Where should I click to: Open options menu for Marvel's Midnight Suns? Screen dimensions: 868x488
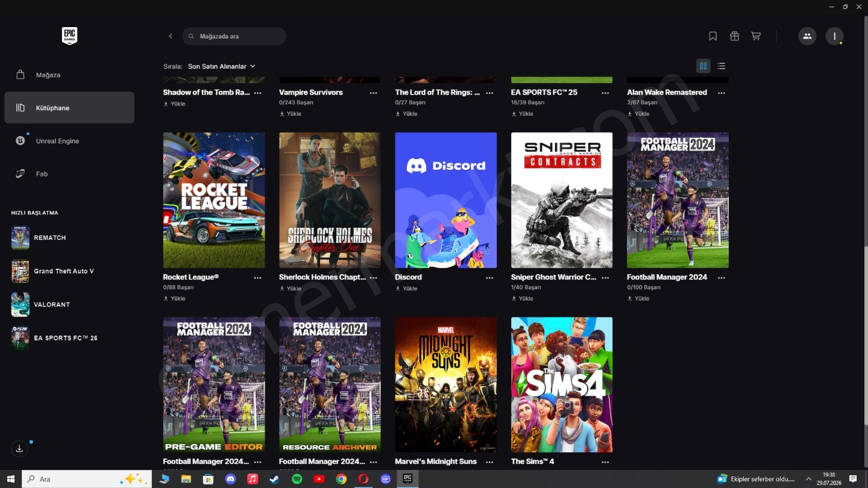pyautogui.click(x=489, y=462)
